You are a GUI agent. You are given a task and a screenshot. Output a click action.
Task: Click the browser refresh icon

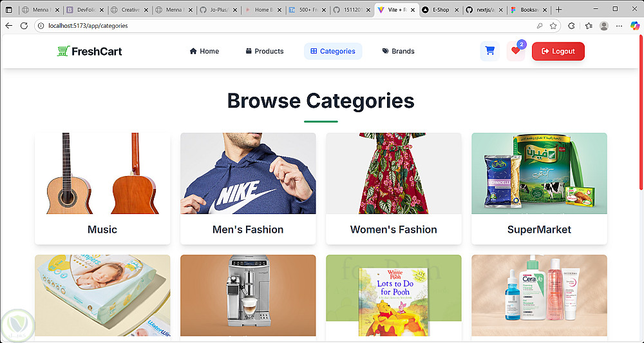[24, 26]
